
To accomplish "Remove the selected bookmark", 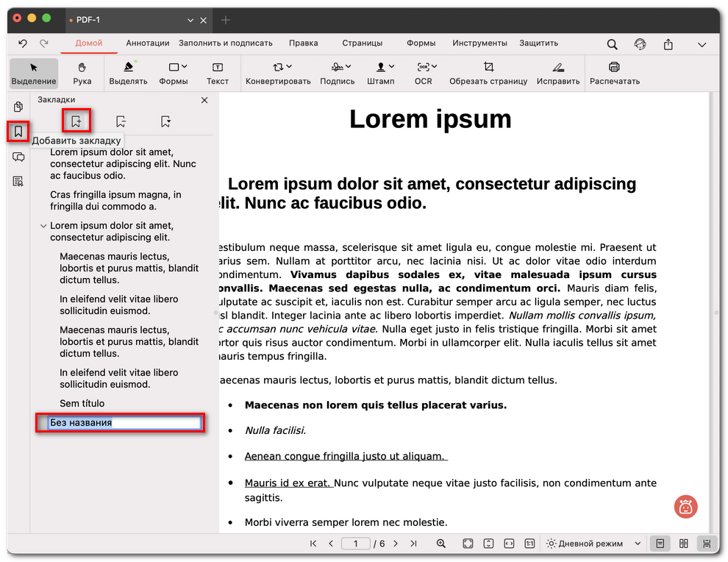I will (121, 121).
